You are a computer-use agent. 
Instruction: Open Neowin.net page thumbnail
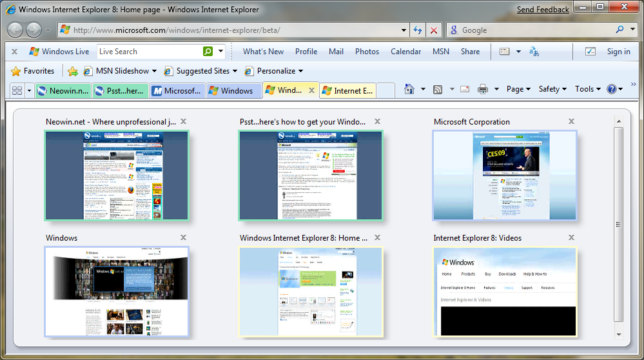tap(117, 175)
